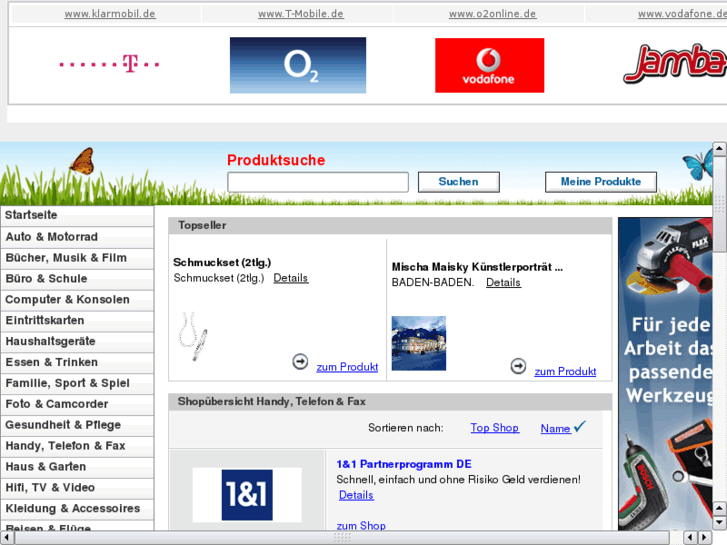Click the power tools advertisement banner
Screen dimensions: 727x545
click(x=665, y=373)
